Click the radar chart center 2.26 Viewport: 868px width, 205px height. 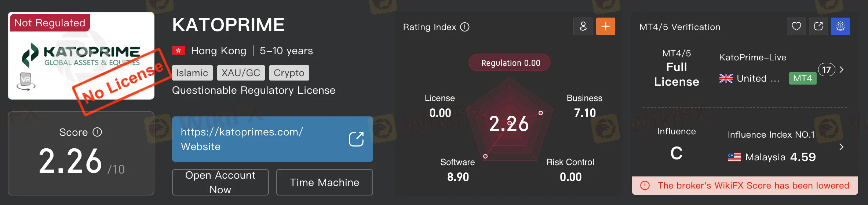pyautogui.click(x=509, y=124)
